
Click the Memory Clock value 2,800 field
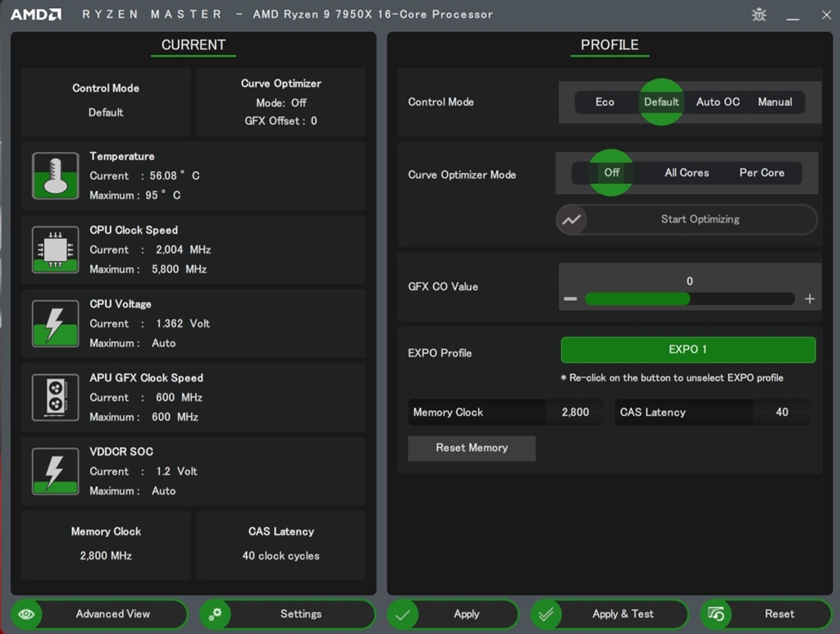click(575, 413)
